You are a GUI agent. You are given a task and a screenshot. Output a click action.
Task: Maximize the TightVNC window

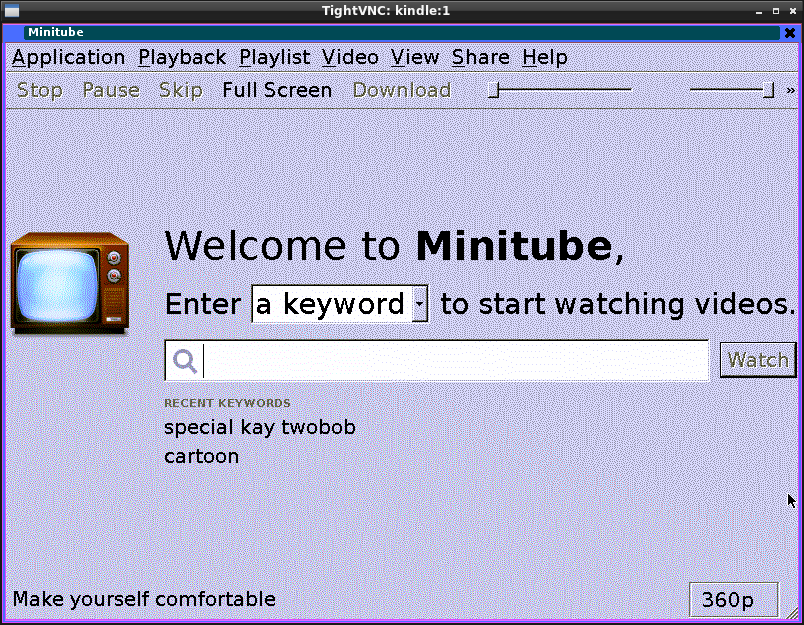(776, 11)
